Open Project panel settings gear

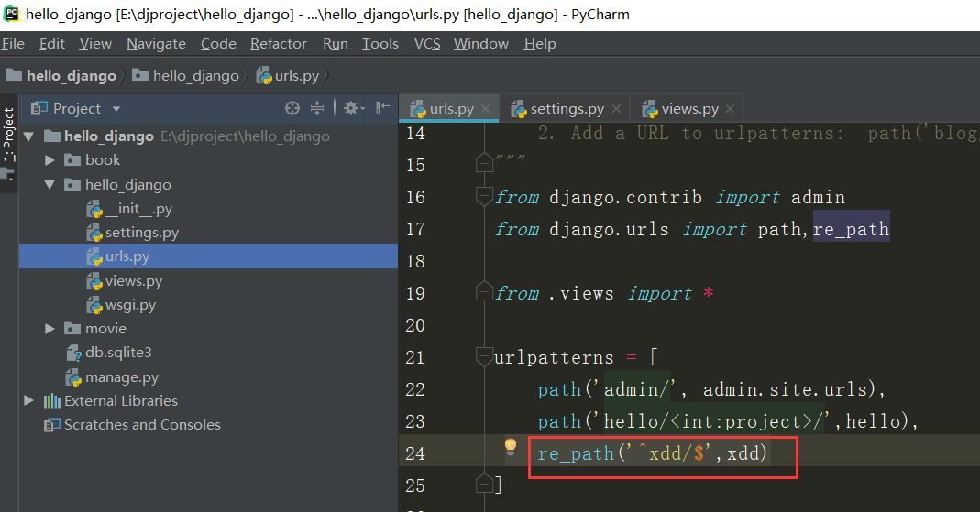(352, 108)
